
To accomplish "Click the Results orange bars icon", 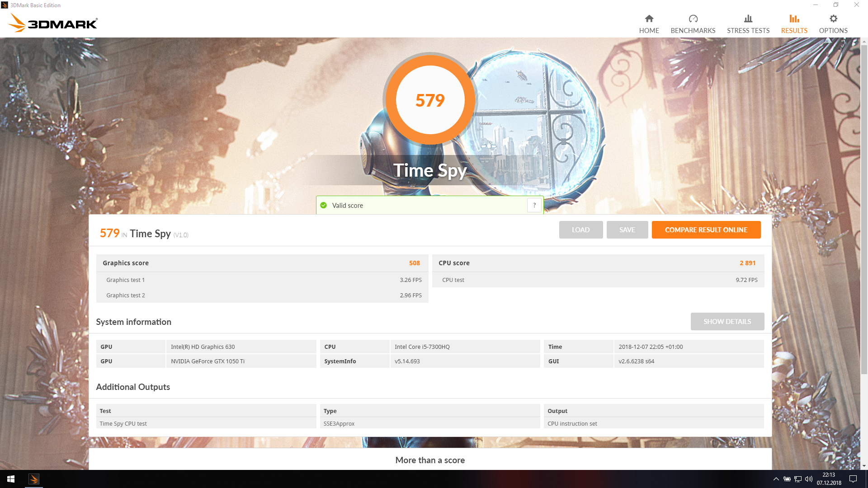I will coord(794,19).
